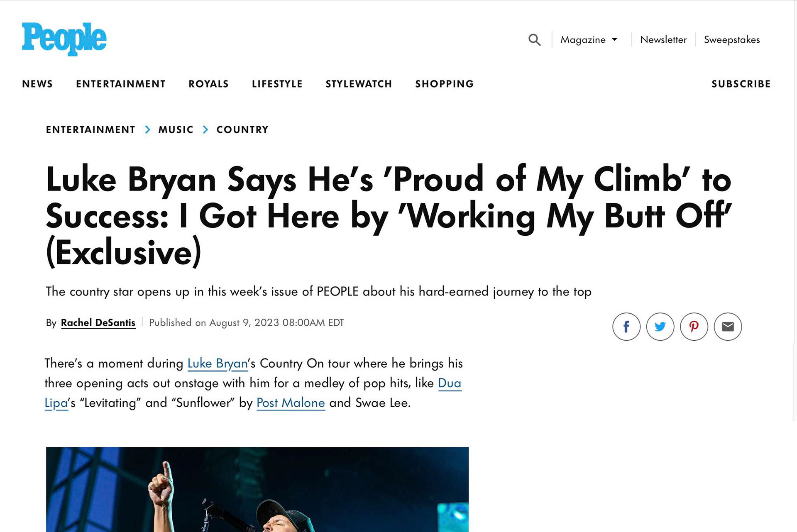
Task: Share article via email icon
Action: click(x=728, y=327)
